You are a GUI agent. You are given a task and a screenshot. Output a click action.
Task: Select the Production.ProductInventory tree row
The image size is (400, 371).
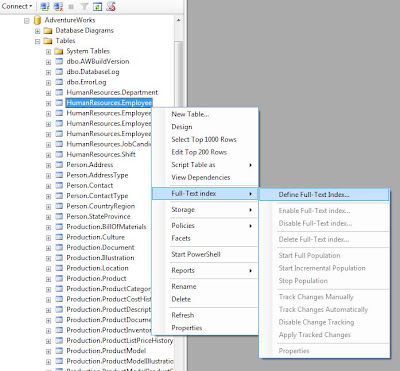point(108,330)
